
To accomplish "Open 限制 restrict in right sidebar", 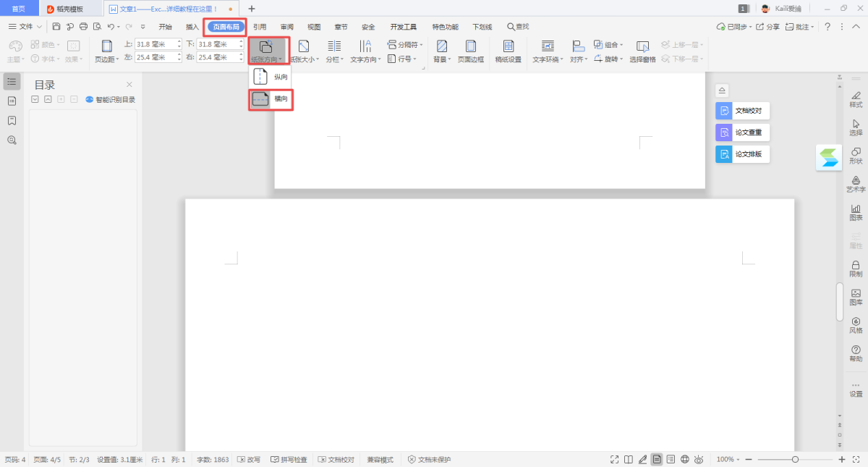I will point(856,269).
